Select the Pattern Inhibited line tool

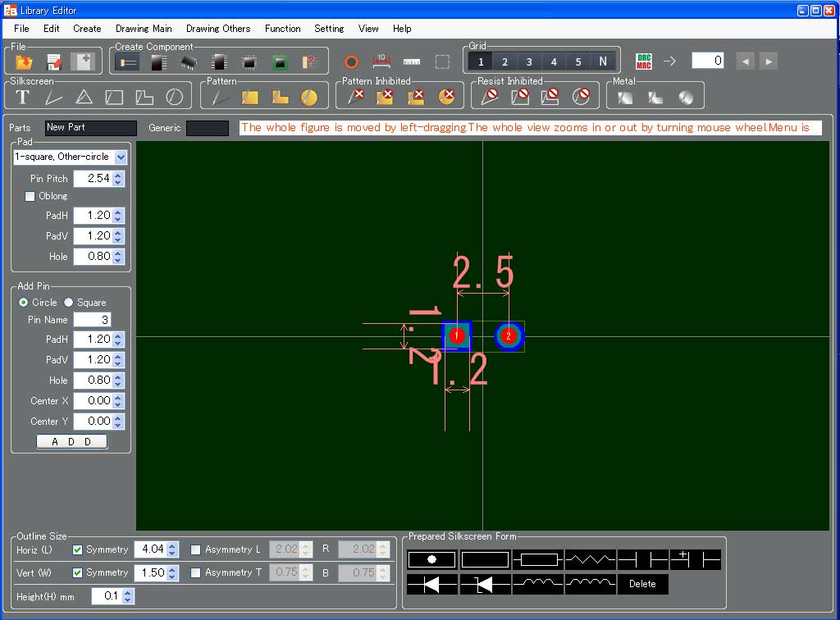[x=355, y=97]
